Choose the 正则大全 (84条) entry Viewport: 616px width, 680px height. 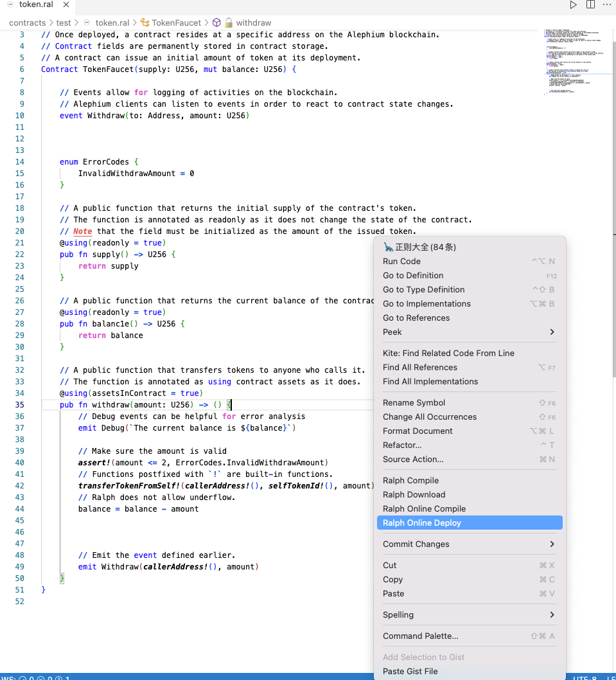(x=470, y=247)
